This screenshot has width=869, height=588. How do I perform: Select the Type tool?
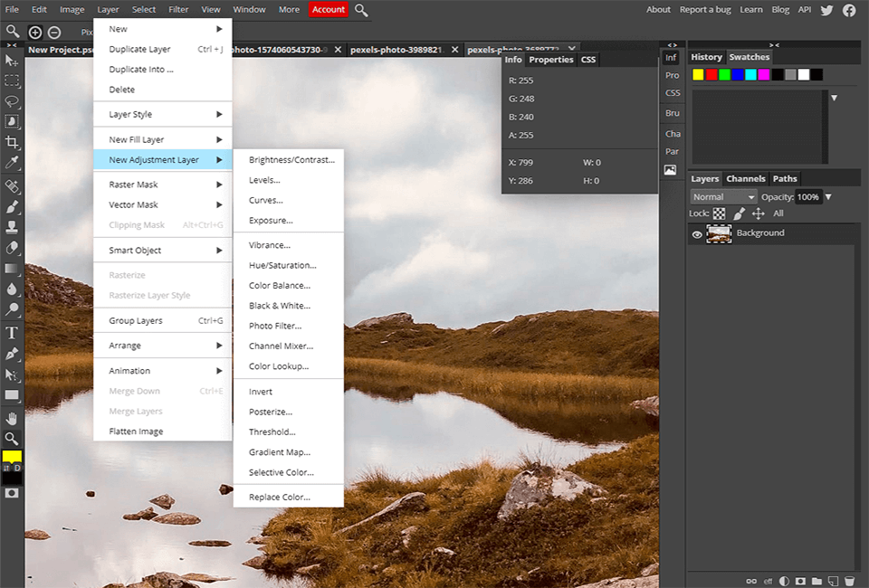tap(11, 332)
